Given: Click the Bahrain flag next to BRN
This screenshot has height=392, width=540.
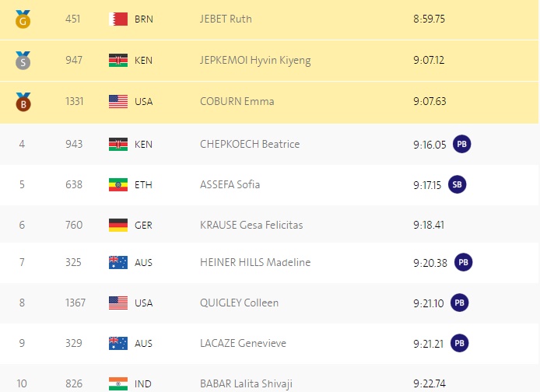Looking at the screenshot, I should pos(118,19).
